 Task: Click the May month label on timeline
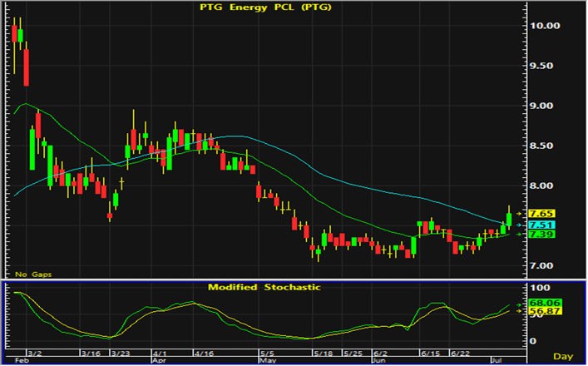[268, 361]
